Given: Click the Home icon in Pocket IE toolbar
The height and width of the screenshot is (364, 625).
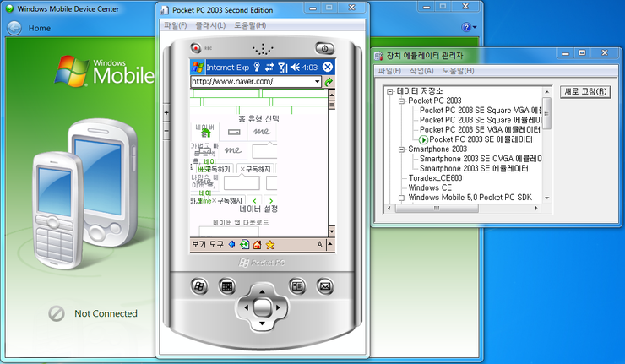Looking at the screenshot, I should (257, 244).
